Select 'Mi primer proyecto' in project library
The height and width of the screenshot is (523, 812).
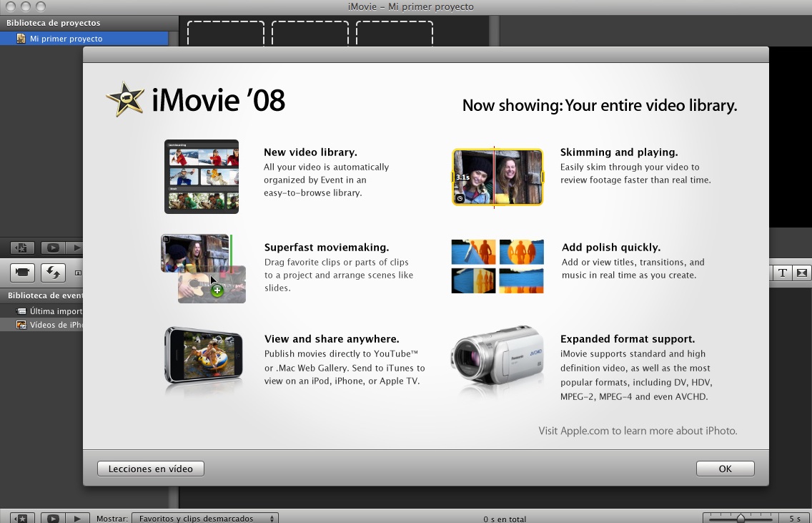84,39
